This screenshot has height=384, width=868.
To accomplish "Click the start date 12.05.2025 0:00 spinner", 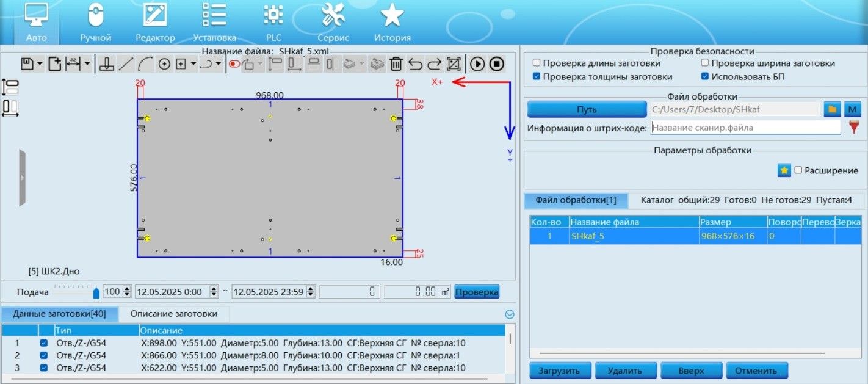I will pos(214,292).
